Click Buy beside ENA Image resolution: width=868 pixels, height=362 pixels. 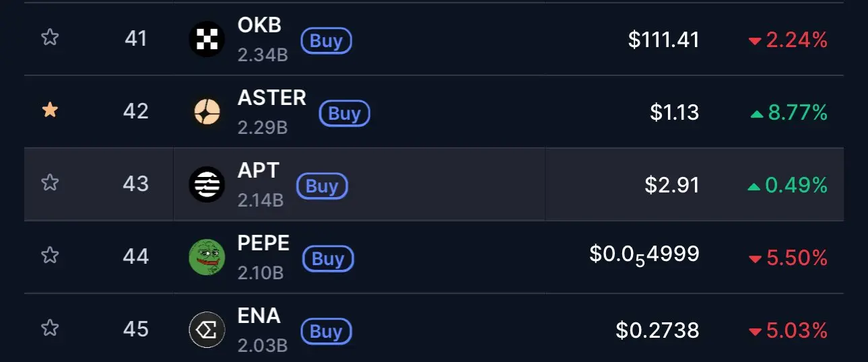(326, 331)
